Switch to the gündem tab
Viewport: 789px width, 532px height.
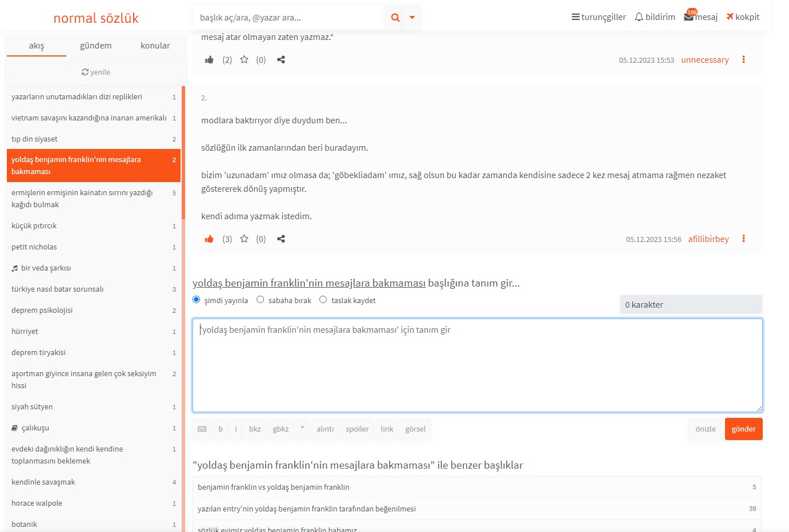tap(96, 46)
